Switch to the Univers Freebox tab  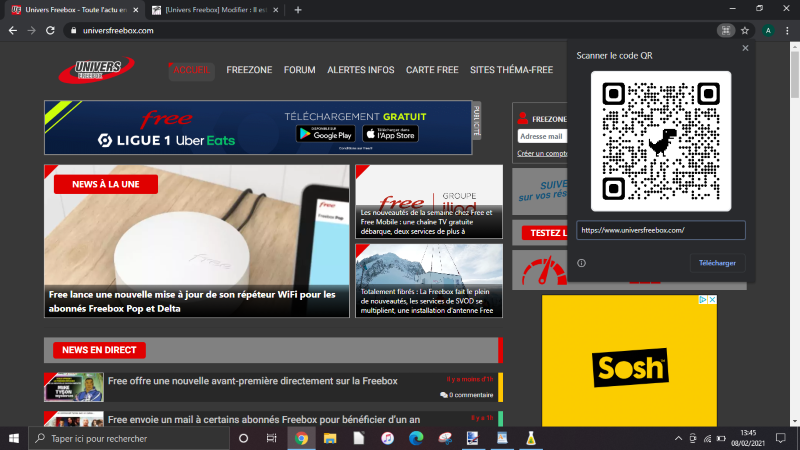click(x=76, y=10)
